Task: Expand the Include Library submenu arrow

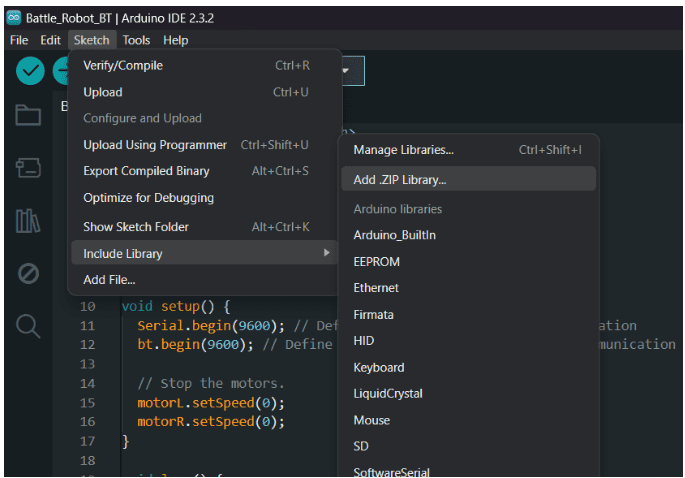Action: pyautogui.click(x=326, y=253)
